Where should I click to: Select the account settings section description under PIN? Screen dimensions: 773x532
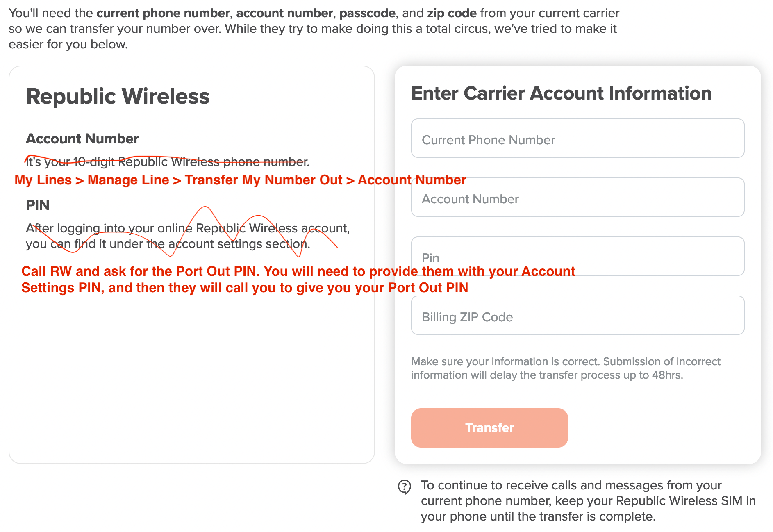188,236
